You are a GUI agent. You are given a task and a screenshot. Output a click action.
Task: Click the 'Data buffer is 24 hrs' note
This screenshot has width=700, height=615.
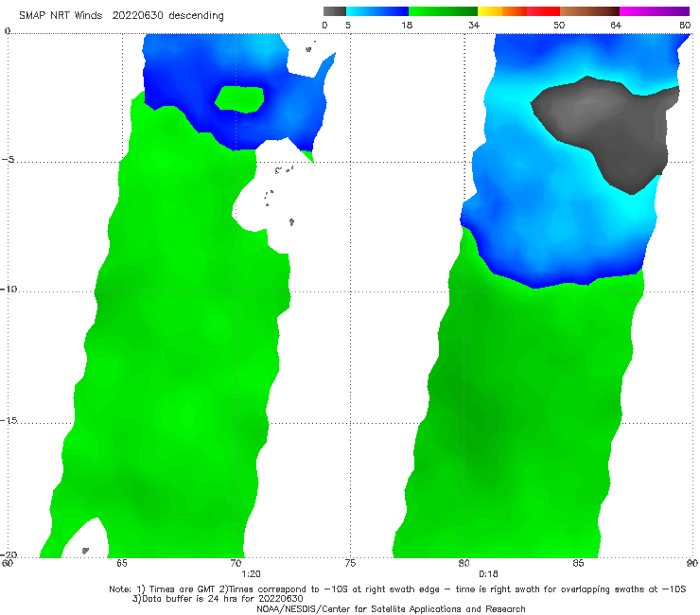218,599
